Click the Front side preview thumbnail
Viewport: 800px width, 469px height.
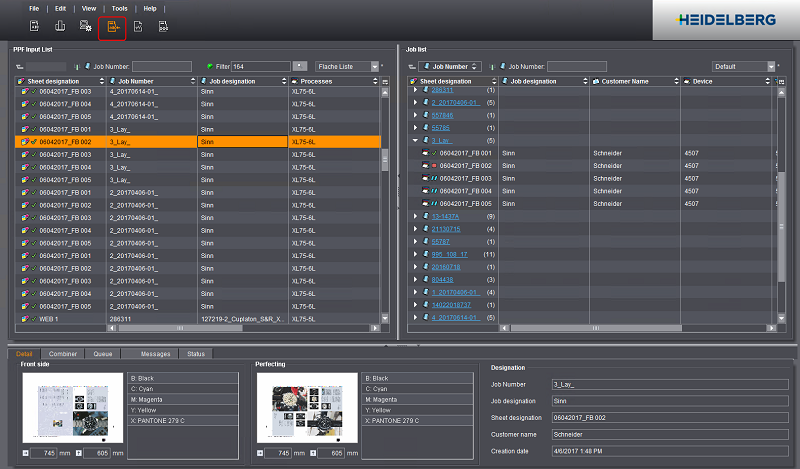[71, 410]
